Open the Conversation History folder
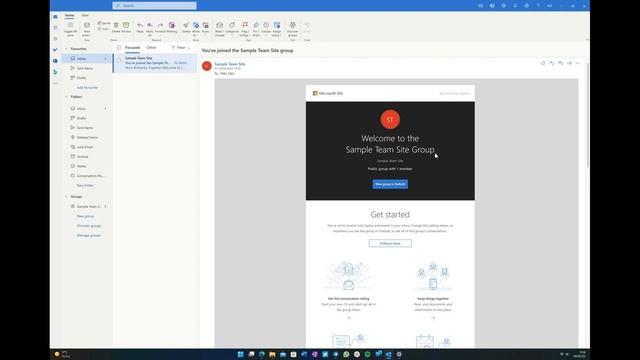This screenshot has width=640, height=360. click(x=87, y=176)
